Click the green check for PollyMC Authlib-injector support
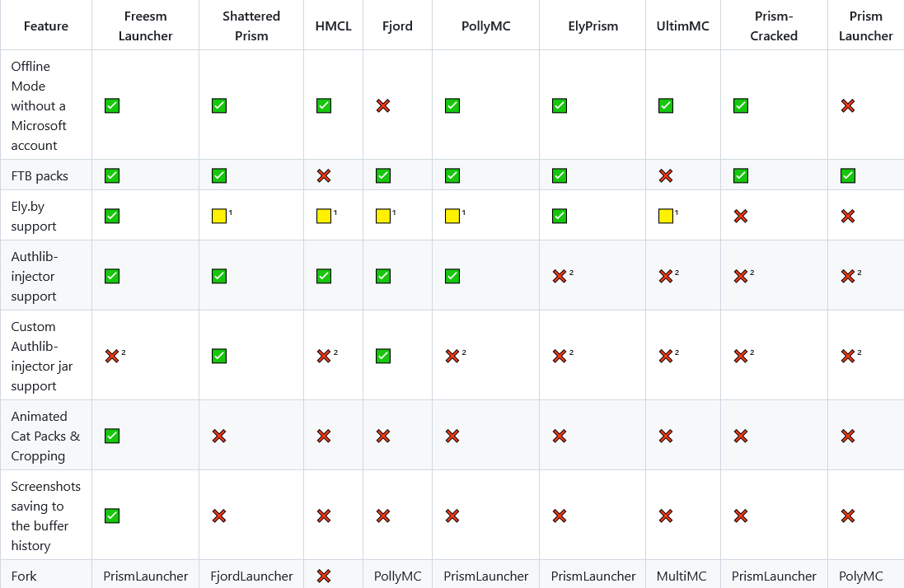The image size is (904, 588). pyautogui.click(x=452, y=277)
